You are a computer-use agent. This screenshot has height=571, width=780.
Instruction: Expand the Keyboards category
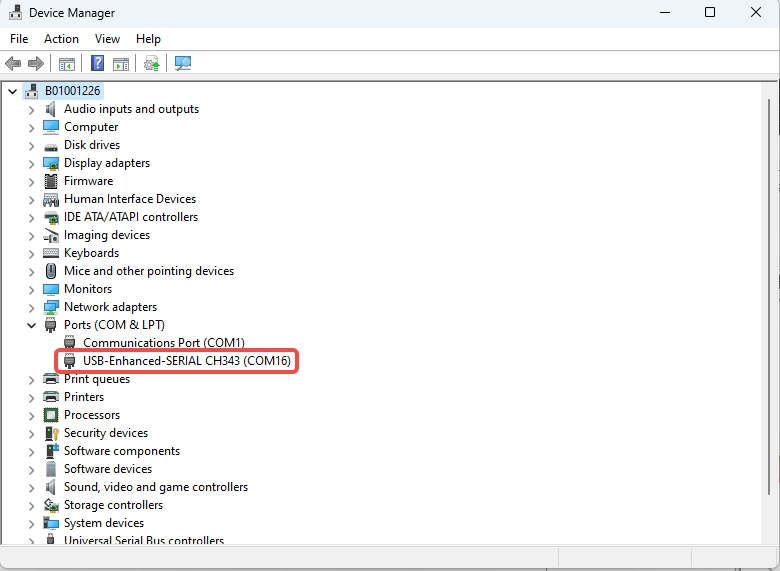(x=31, y=254)
